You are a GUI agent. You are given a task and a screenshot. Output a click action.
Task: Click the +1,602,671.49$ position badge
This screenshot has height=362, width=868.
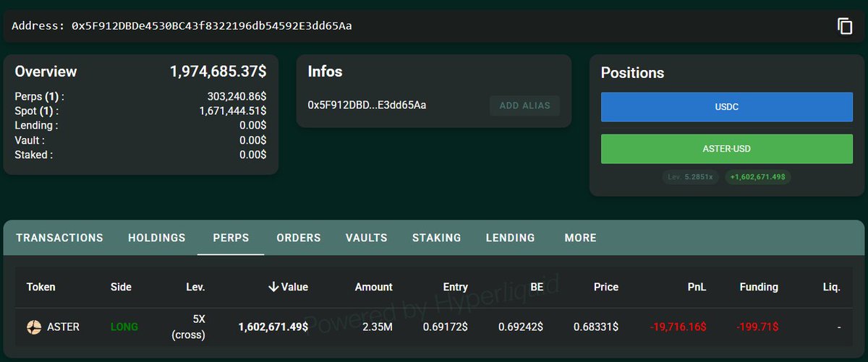click(x=758, y=177)
